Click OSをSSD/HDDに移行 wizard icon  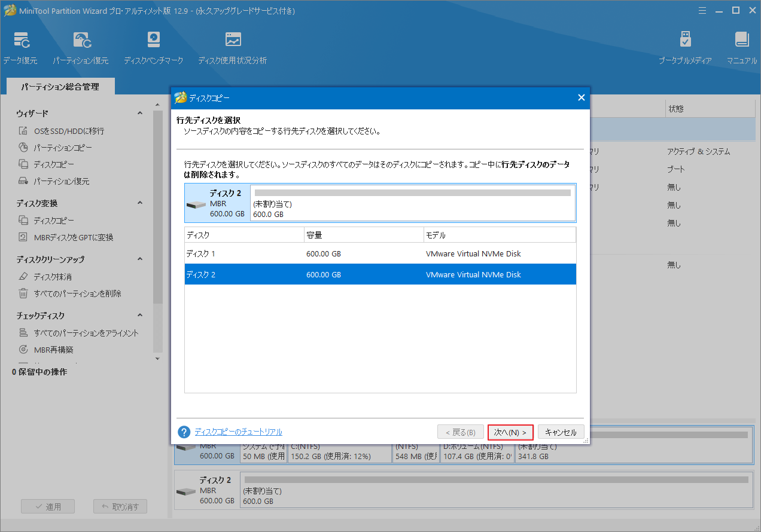pyautogui.click(x=23, y=131)
